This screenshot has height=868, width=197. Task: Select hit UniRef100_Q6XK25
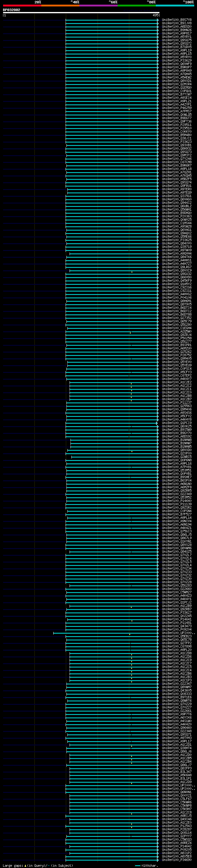(x=177, y=426)
